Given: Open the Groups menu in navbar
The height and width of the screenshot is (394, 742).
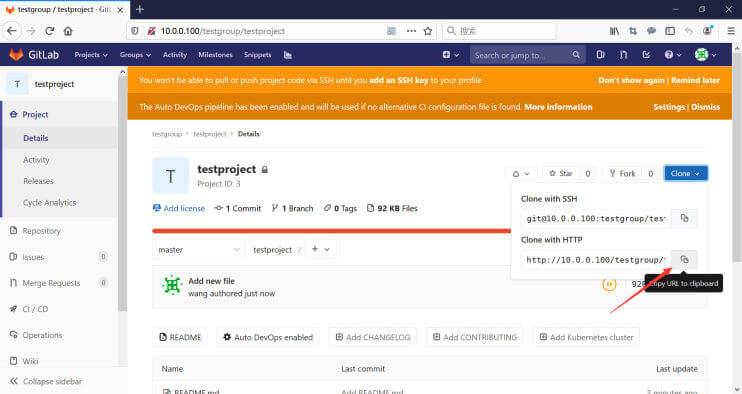Looking at the screenshot, I should click(135, 55).
